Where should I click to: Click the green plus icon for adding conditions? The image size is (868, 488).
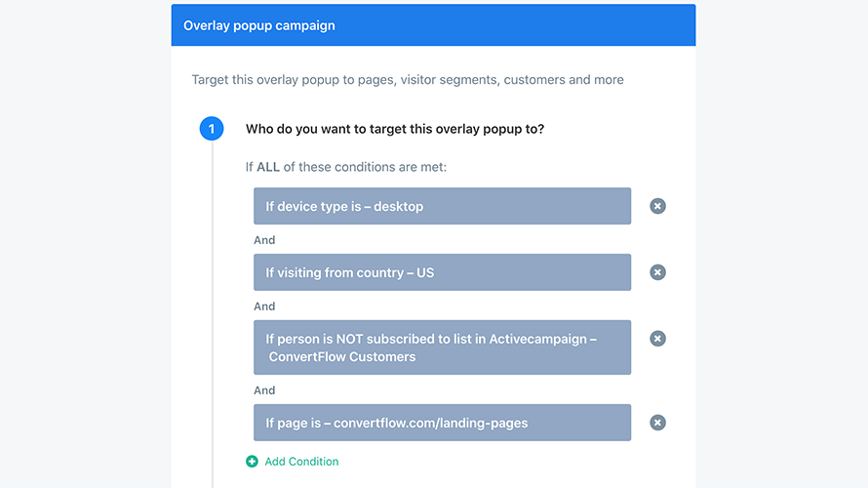point(252,462)
